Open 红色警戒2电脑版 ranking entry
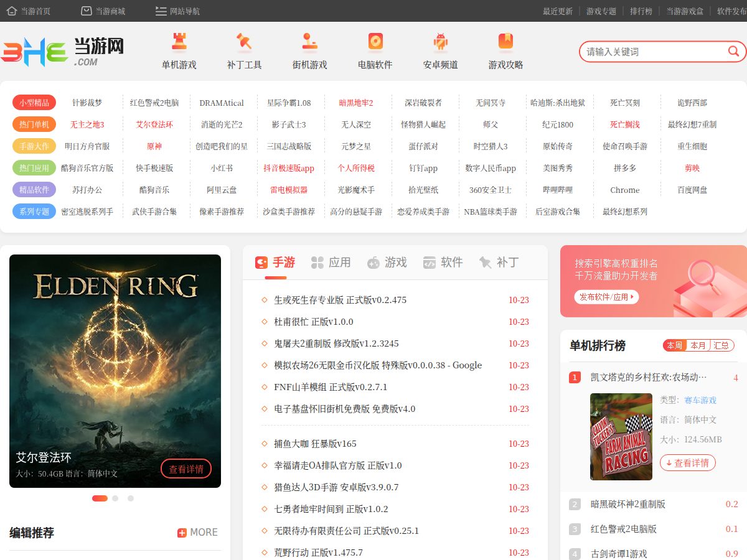 [624, 529]
